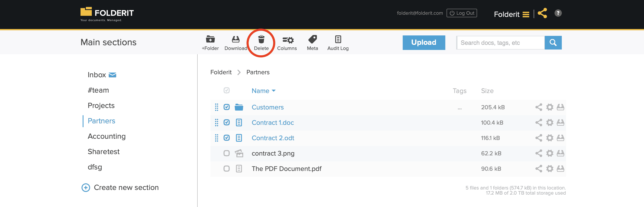Click the Folderit logo
The height and width of the screenshot is (207, 644).
tap(107, 14)
